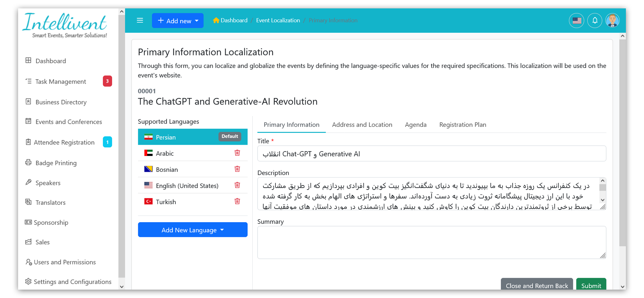Open Sponsorship from the sidebar
Viewport: 644px width, 298px height.
click(51, 222)
